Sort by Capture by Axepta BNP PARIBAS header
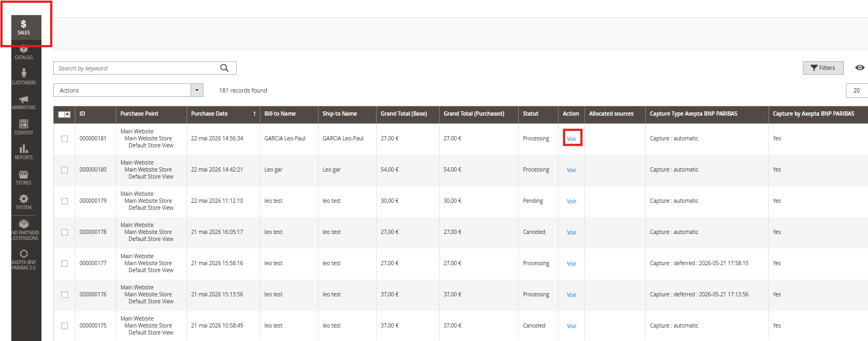 point(818,114)
